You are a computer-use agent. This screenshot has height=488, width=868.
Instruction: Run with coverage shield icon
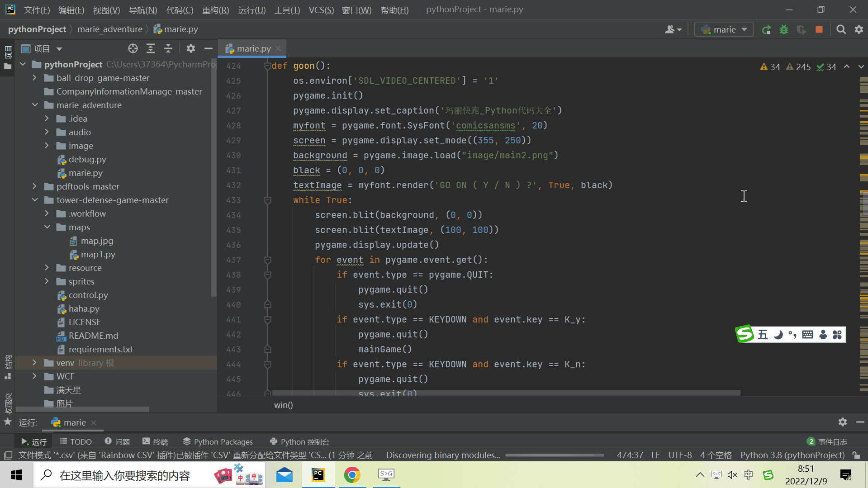pos(802,30)
